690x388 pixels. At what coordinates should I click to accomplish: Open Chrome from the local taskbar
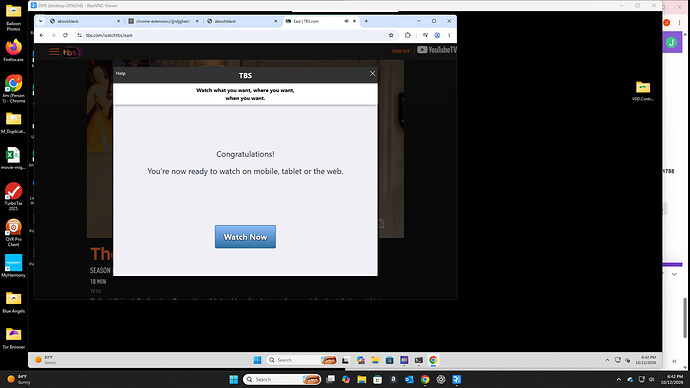425,379
